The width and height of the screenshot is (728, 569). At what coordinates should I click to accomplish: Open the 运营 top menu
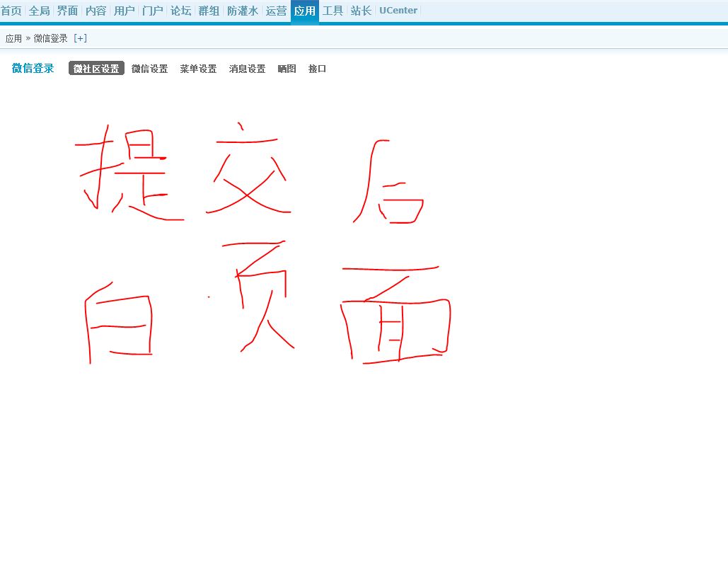(276, 11)
